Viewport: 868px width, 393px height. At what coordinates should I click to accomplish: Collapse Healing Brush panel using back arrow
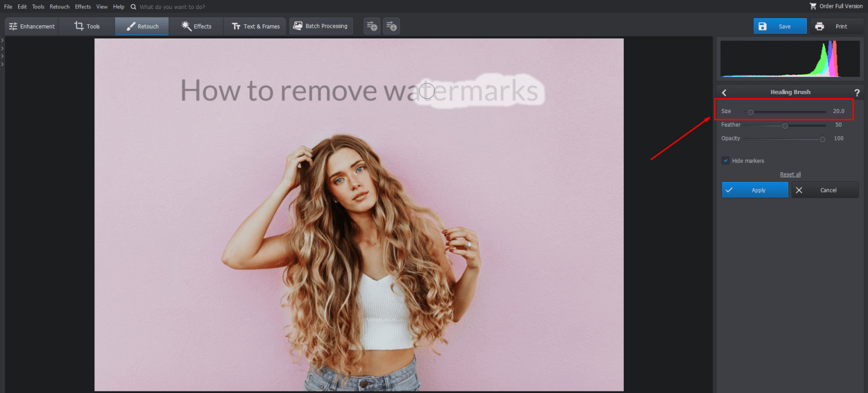tap(724, 92)
